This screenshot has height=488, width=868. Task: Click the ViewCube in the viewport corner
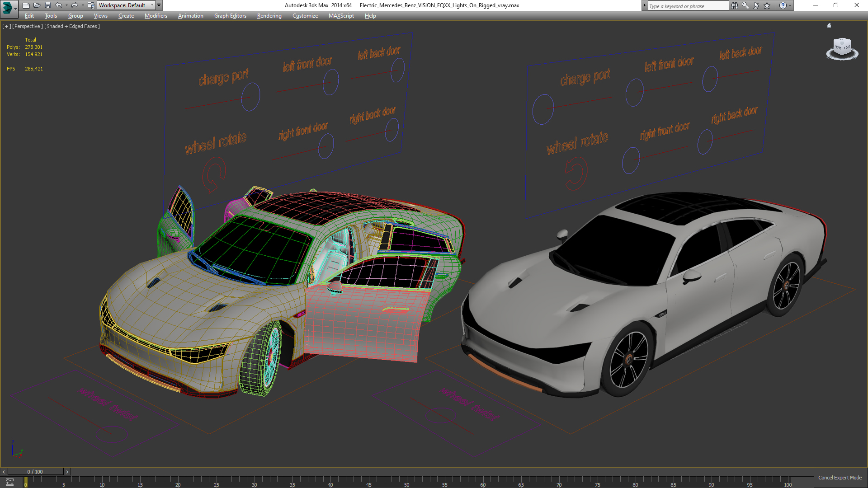(x=842, y=47)
